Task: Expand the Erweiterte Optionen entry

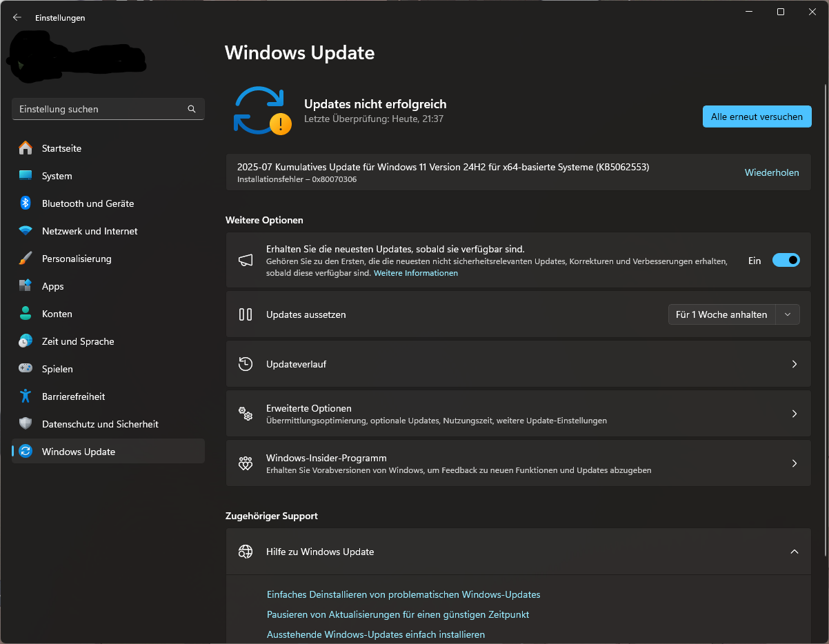Action: 795,414
